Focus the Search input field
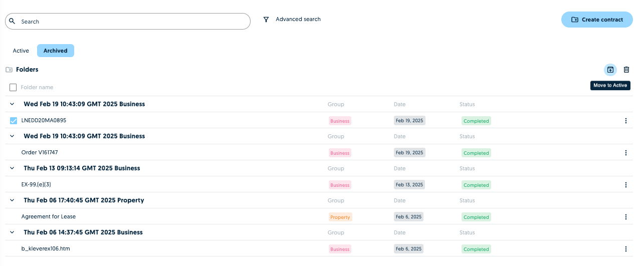The height and width of the screenshot is (266, 644). 128,22
